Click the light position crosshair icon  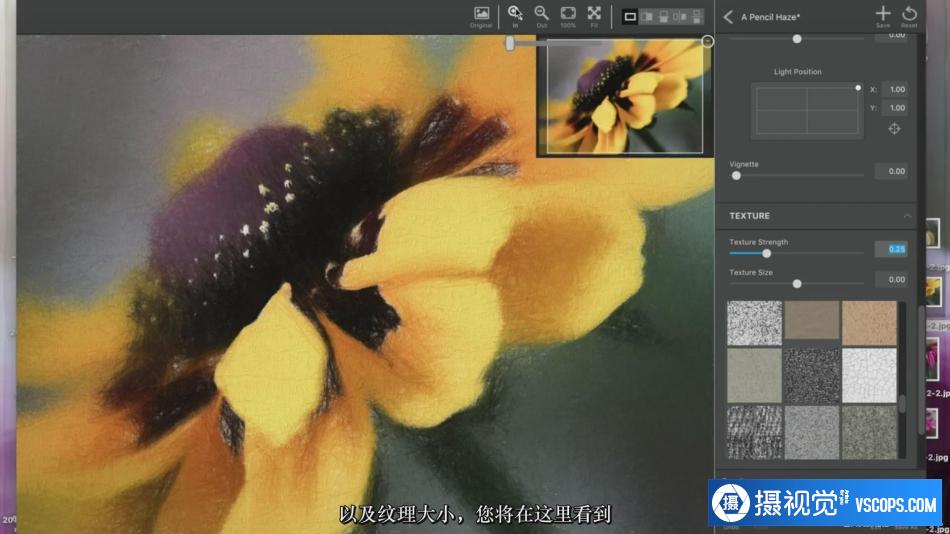coord(894,128)
